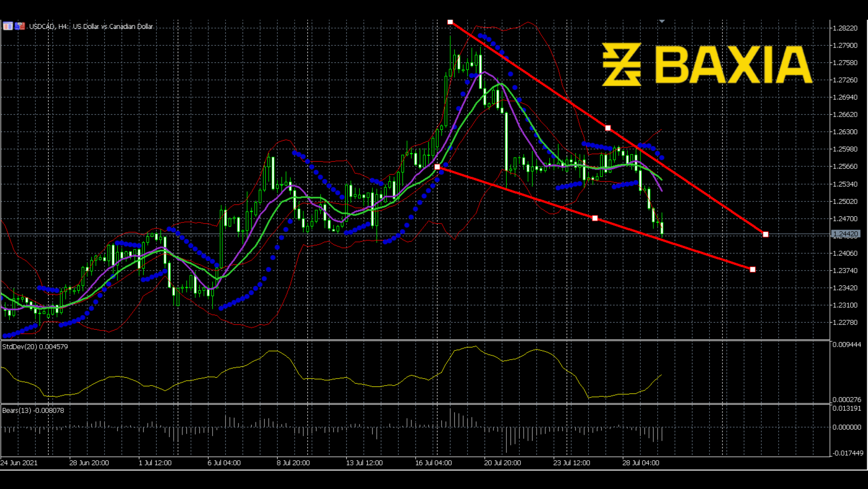Click the StdDev scale value 0.000276

tap(846, 400)
